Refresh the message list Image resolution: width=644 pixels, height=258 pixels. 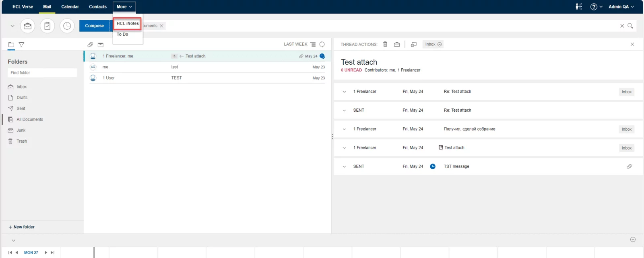tap(322, 44)
